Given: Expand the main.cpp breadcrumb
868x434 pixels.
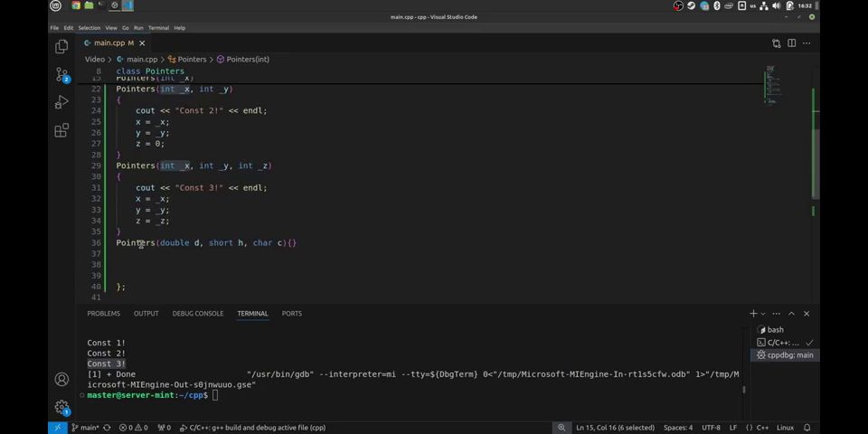Looking at the screenshot, I should [137, 60].
